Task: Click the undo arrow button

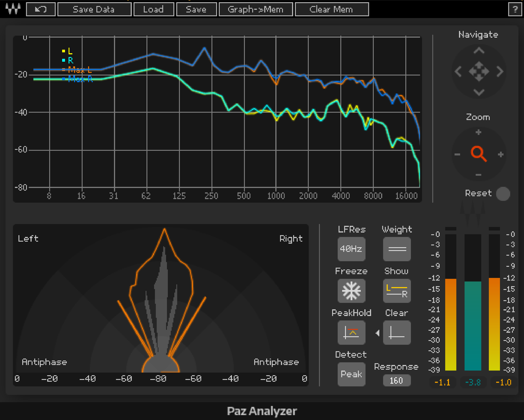Action: click(40, 9)
